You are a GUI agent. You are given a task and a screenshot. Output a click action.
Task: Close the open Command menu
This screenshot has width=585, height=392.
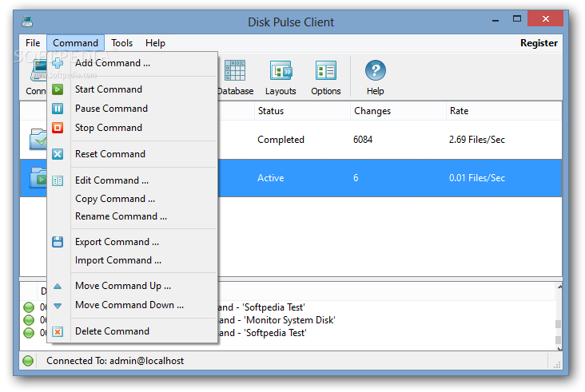pyautogui.click(x=75, y=43)
